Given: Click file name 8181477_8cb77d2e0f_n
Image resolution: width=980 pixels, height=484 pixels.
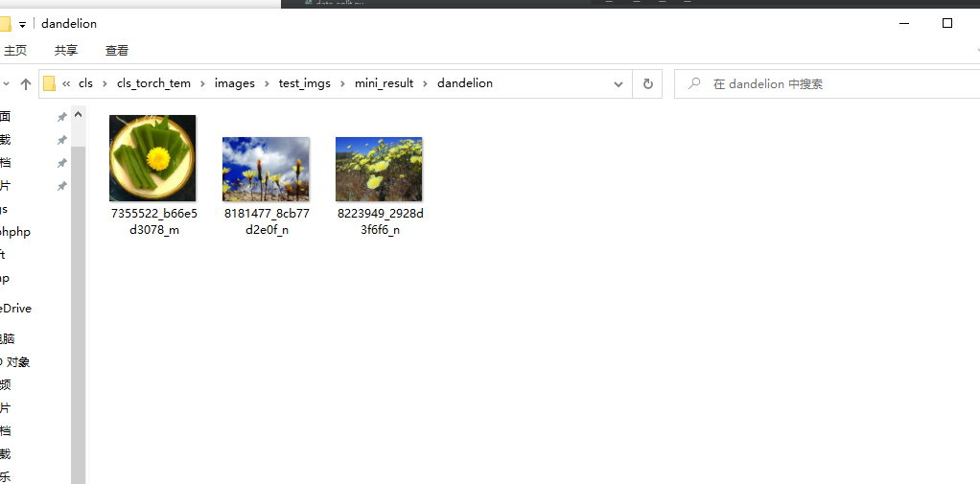Looking at the screenshot, I should tap(267, 221).
